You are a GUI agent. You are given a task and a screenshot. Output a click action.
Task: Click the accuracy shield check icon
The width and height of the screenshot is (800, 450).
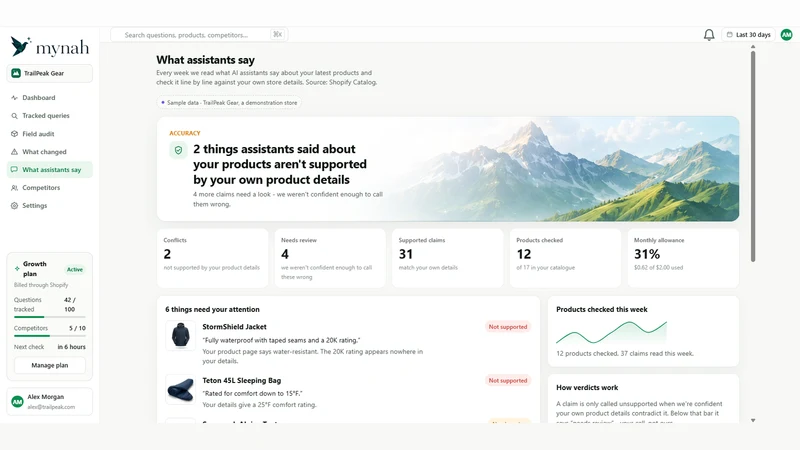178,150
